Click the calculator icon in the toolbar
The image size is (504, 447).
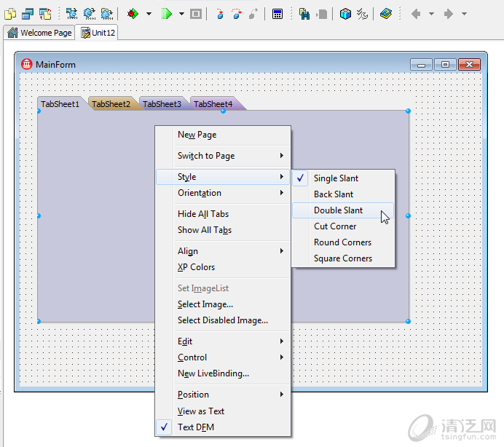point(277,14)
